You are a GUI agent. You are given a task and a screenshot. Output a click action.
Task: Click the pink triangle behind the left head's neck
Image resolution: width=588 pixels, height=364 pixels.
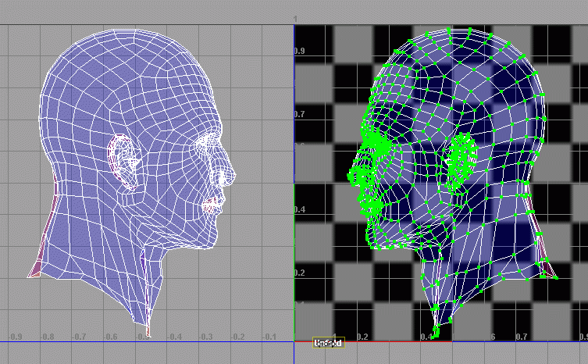pyautogui.click(x=36, y=269)
